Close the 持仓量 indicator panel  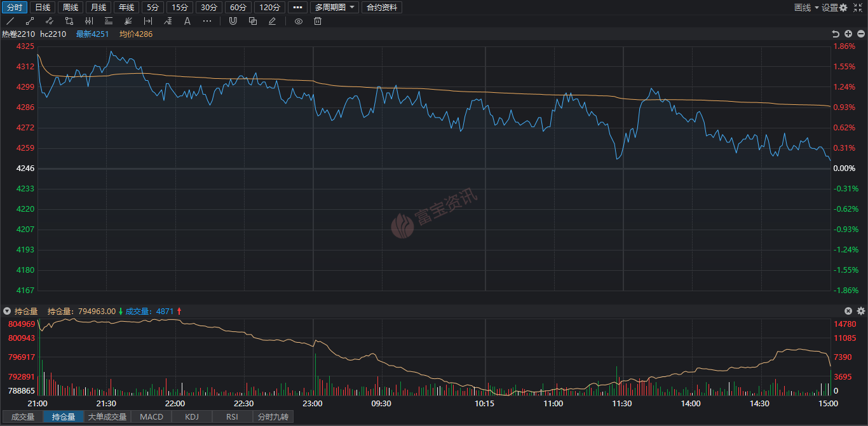pos(848,311)
